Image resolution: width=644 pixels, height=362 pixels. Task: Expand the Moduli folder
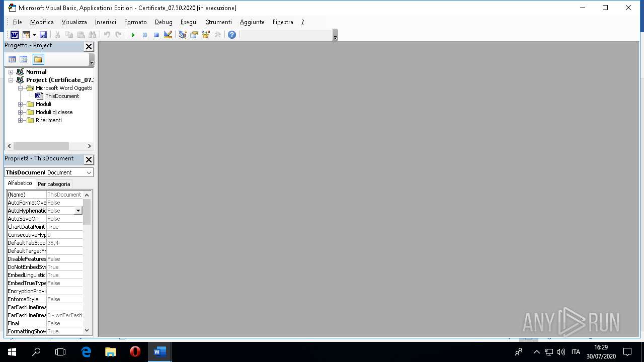pyautogui.click(x=21, y=104)
